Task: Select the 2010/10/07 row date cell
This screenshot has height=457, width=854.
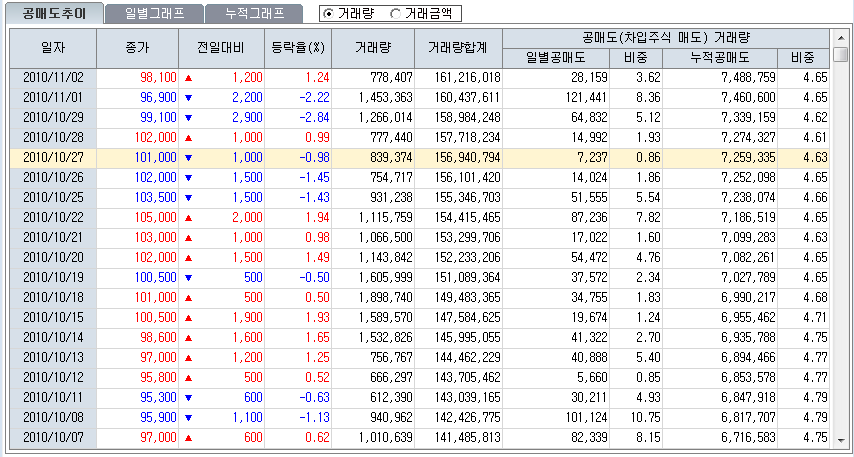Action: (x=53, y=437)
